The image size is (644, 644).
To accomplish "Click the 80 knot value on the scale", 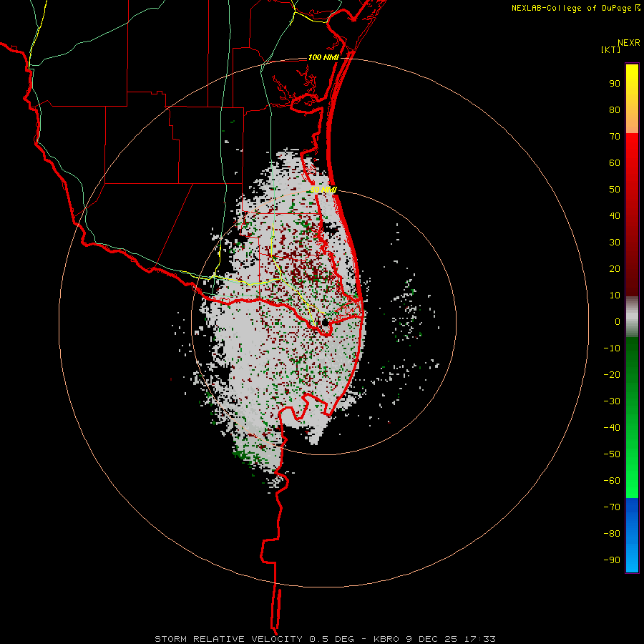I will coord(615,109).
